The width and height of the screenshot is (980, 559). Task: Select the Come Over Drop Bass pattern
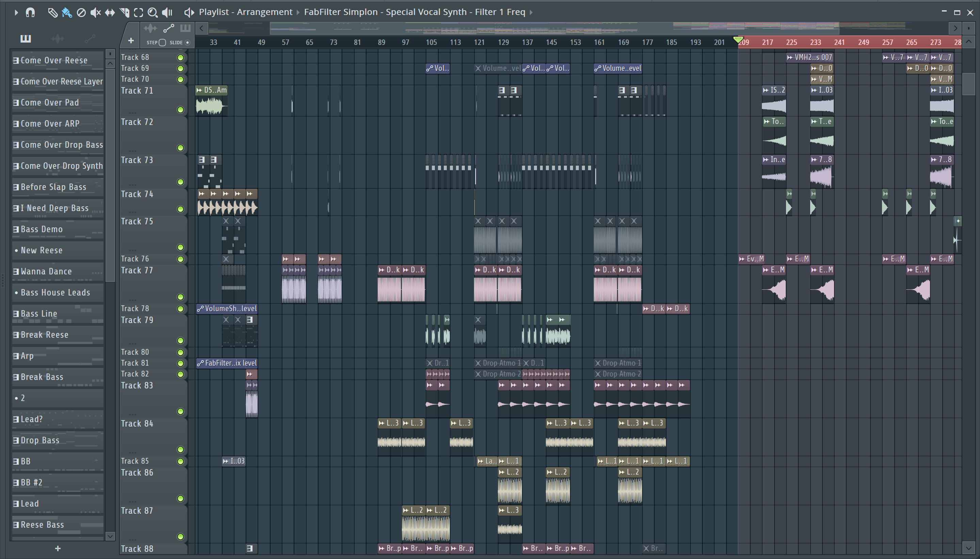pos(58,145)
